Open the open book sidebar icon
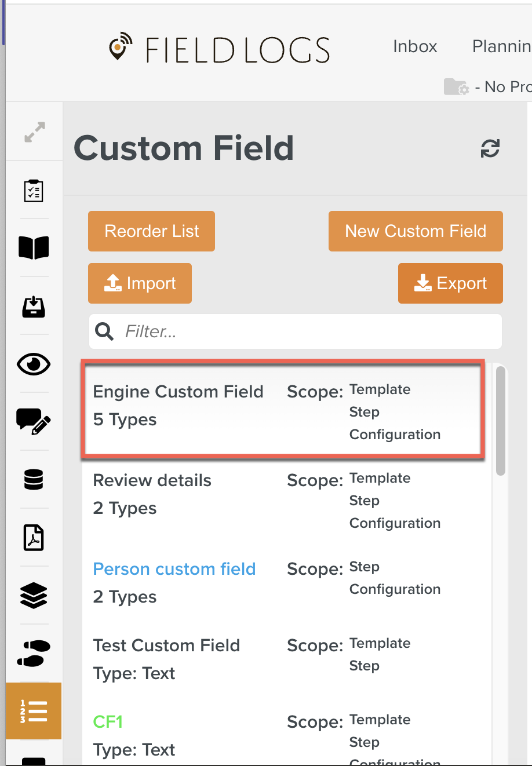 (x=34, y=248)
